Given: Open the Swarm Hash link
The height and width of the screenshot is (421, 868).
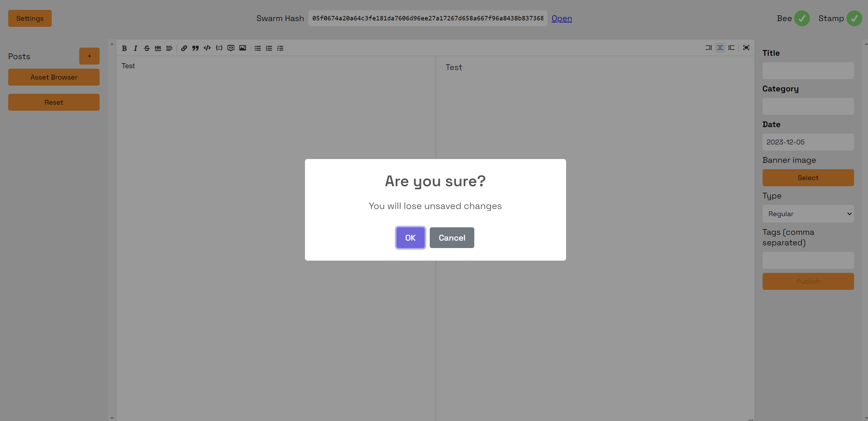Looking at the screenshot, I should pyautogui.click(x=561, y=18).
